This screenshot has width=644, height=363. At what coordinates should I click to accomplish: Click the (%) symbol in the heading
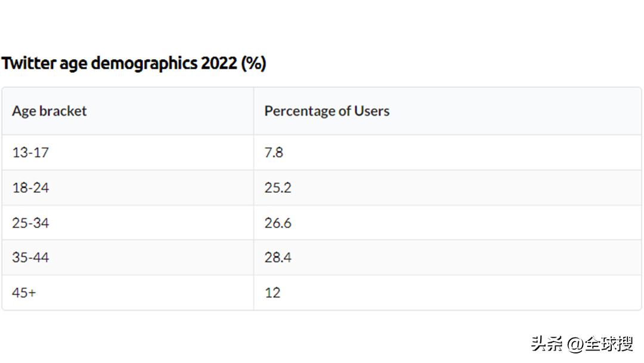click(253, 63)
